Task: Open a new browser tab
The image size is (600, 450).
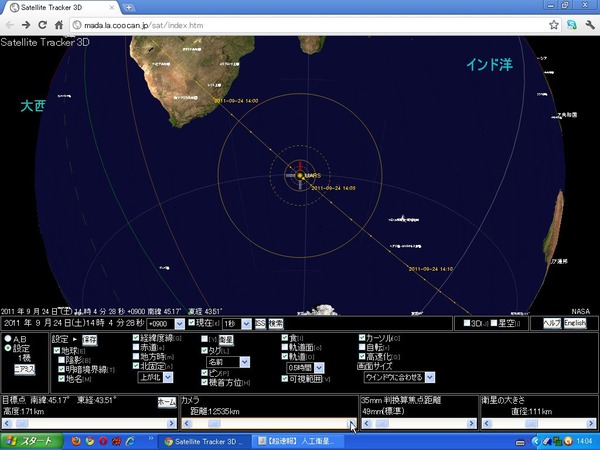Action: tap(129, 7)
